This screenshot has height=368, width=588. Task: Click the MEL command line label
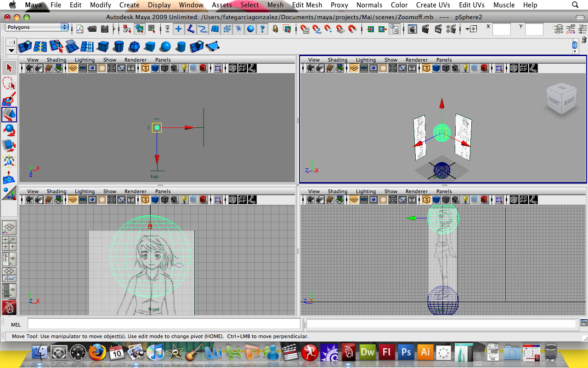click(16, 325)
